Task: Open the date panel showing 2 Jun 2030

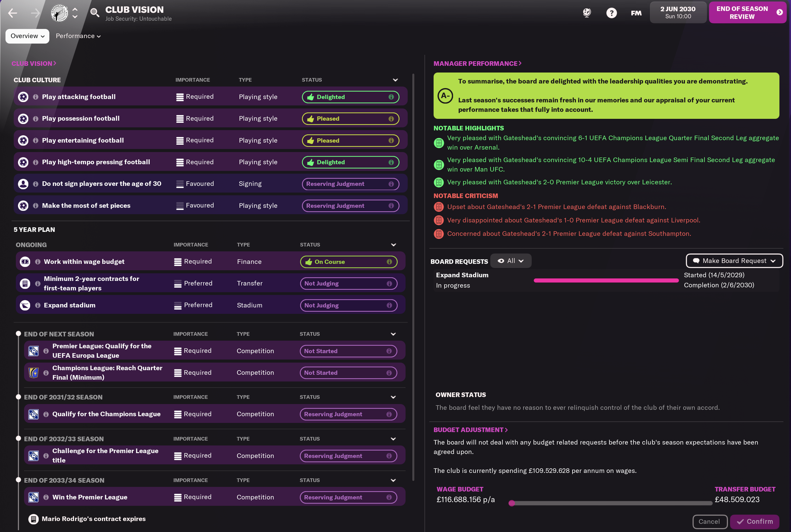Action: coord(678,12)
